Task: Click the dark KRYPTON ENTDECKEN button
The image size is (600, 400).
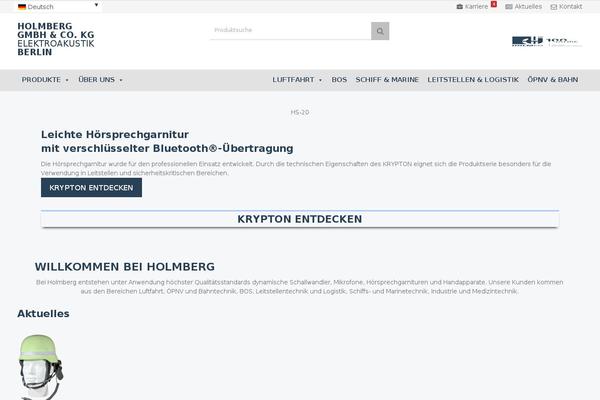Action: tap(91, 188)
